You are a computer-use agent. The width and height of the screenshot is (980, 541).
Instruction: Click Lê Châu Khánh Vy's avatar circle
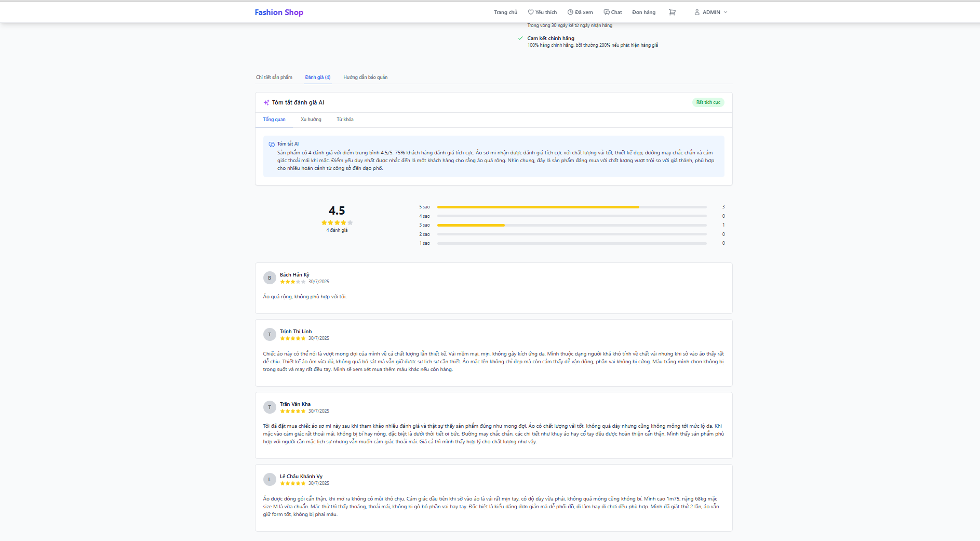[x=270, y=479]
